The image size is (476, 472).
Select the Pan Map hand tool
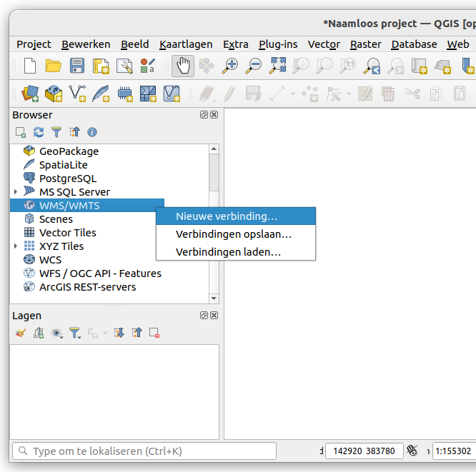tap(183, 66)
